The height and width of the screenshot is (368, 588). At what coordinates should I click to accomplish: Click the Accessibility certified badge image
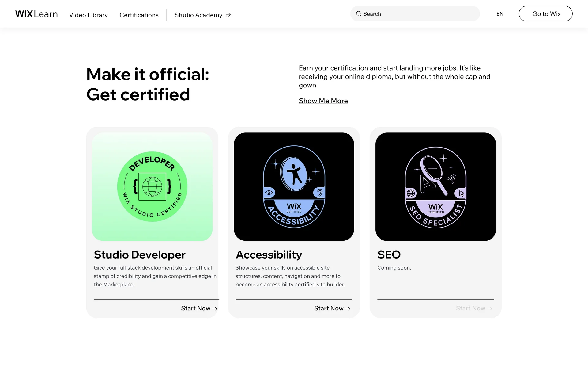coord(294,186)
